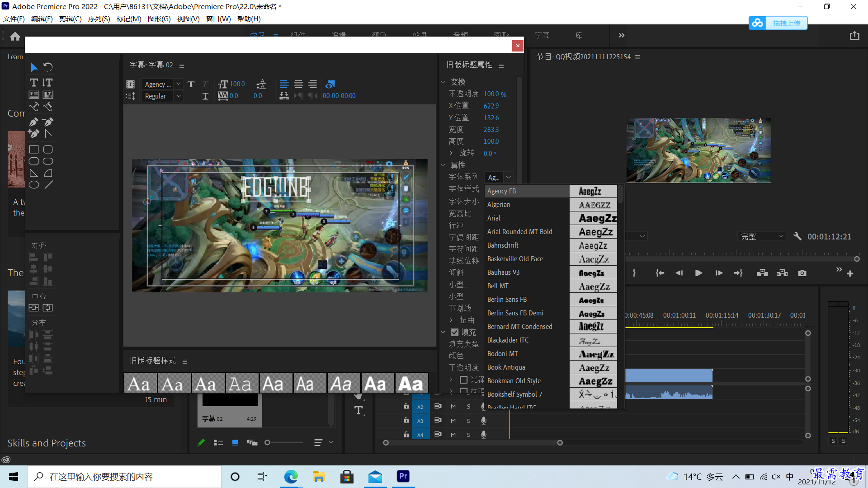Select the Line tool
The height and width of the screenshot is (488, 868).
(48, 185)
